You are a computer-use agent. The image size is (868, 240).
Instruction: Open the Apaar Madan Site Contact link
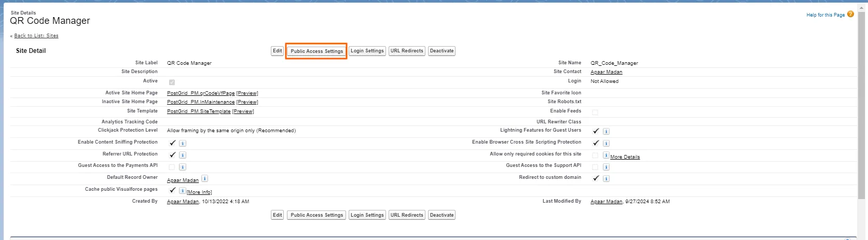click(x=606, y=72)
